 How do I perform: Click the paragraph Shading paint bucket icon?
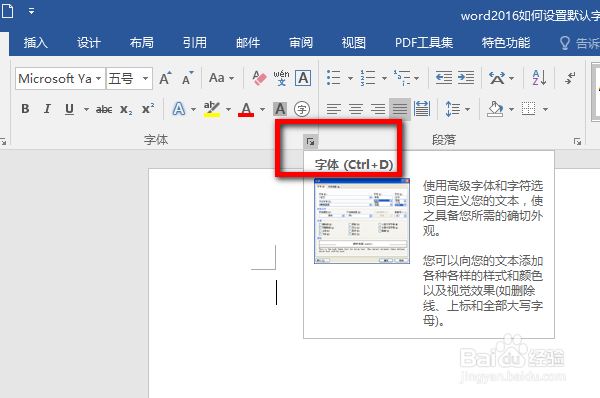click(x=495, y=109)
